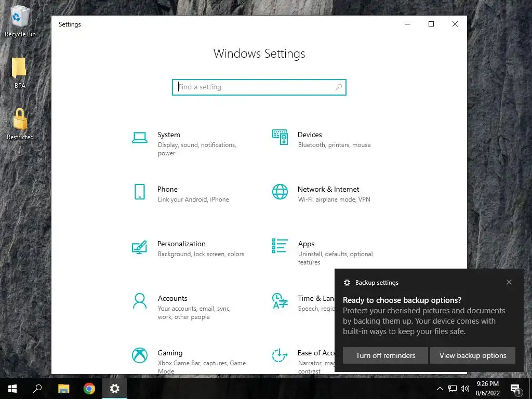532x399 pixels.
Task: Open the Recycle Bin desktop icon
Action: (x=20, y=21)
